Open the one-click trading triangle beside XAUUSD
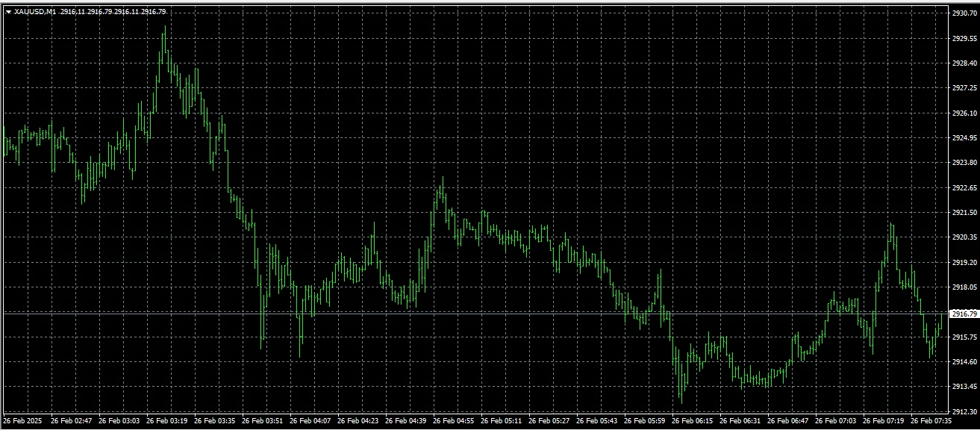Image resolution: width=980 pixels, height=430 pixels. (x=8, y=12)
